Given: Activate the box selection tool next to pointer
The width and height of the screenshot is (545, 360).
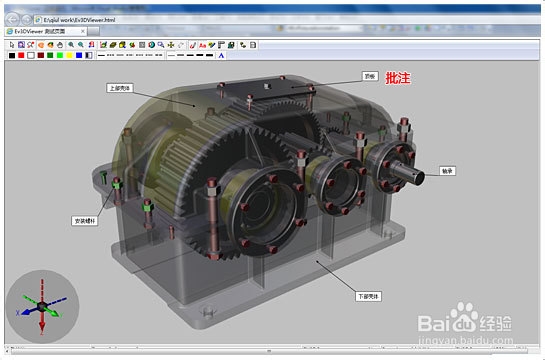Looking at the screenshot, I should (21, 45).
